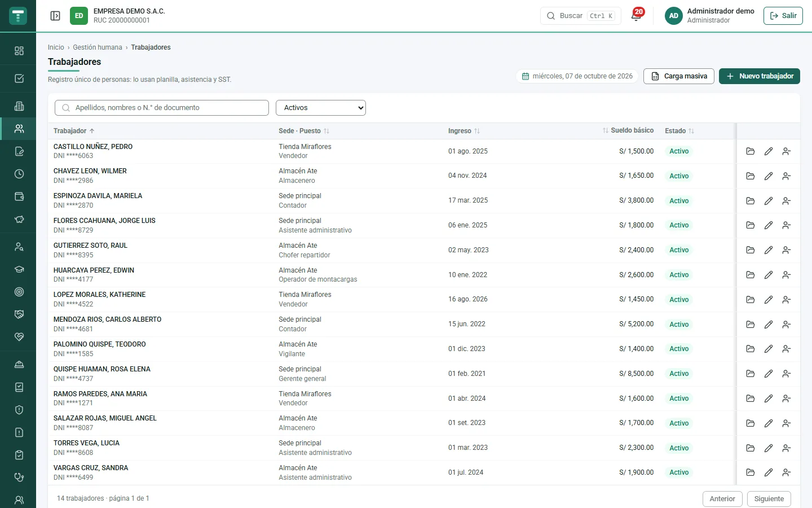Sort table by Trabajador column
This screenshot has width=812, height=508.
coord(74,131)
